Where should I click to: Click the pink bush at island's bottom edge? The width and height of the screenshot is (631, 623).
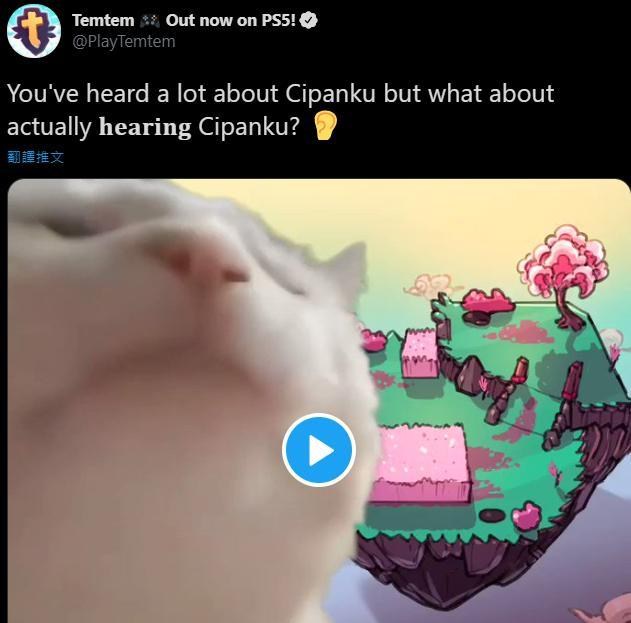526,516
